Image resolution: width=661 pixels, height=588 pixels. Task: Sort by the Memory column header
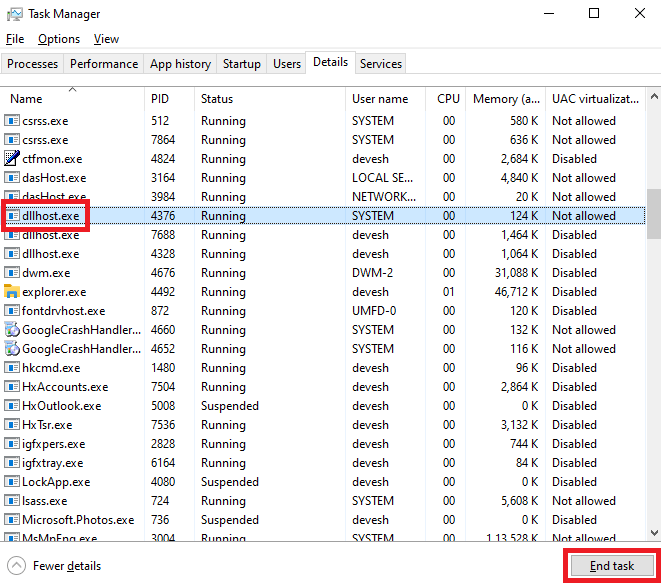505,99
